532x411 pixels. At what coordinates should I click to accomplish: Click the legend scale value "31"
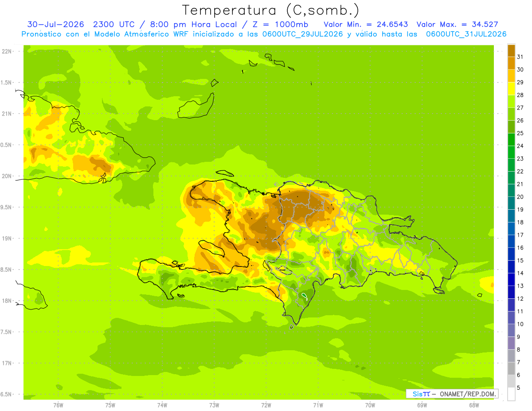(x=520, y=57)
